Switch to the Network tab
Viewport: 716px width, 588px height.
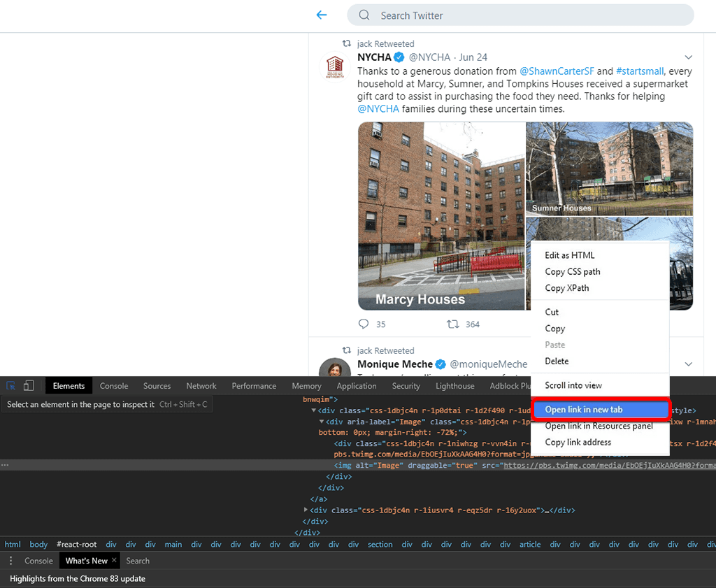pyautogui.click(x=201, y=386)
